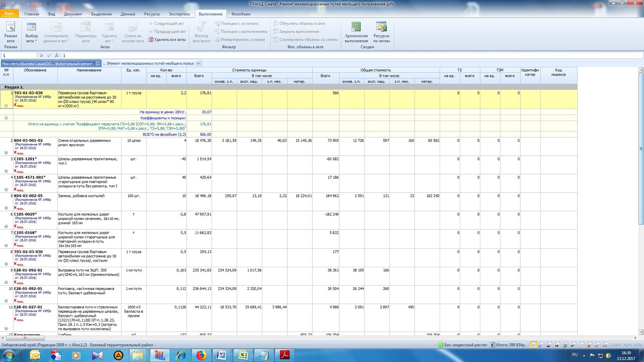Open Ресурсы по актам summary

pyautogui.click(x=381, y=33)
